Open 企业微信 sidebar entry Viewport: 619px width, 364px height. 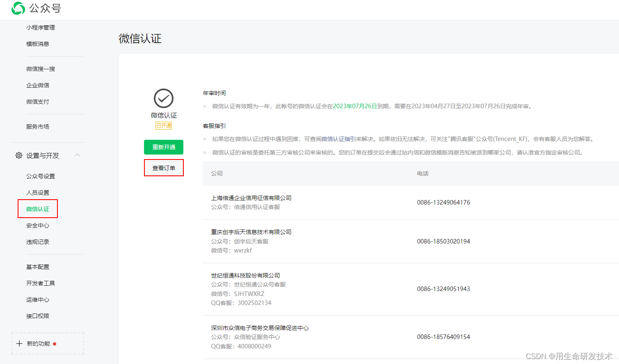pyautogui.click(x=38, y=85)
